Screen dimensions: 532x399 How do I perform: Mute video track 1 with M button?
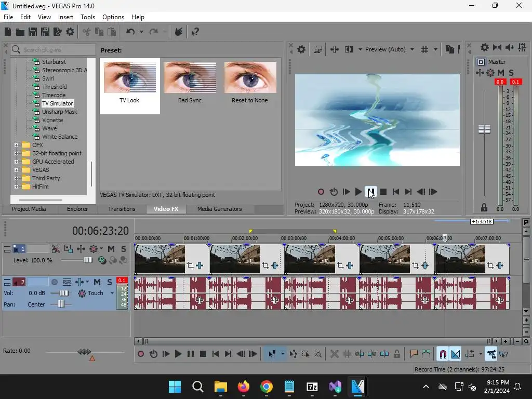pyautogui.click(x=111, y=249)
